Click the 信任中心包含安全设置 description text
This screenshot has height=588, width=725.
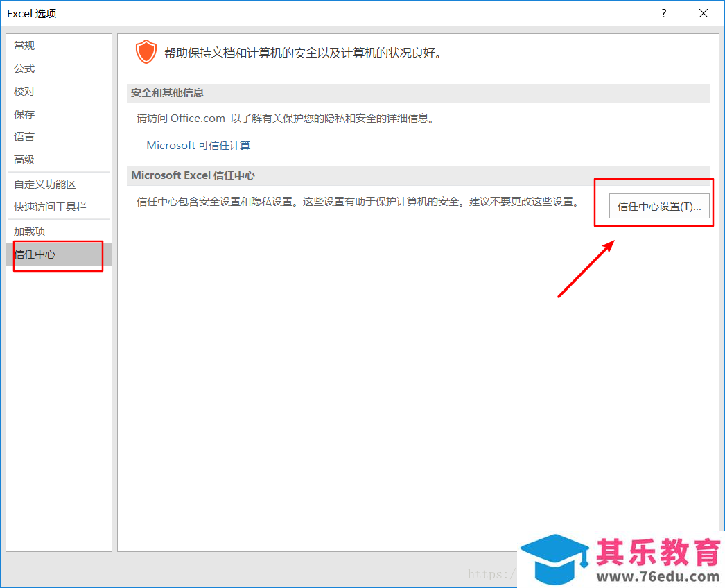point(358,202)
